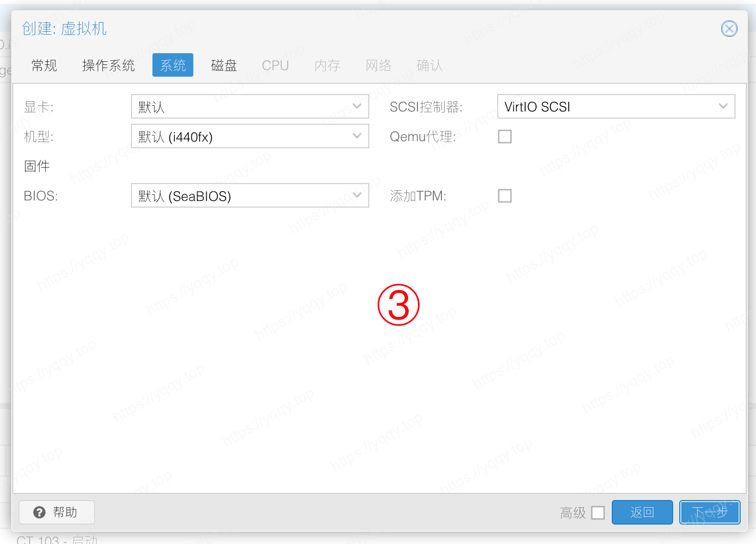Image resolution: width=756 pixels, height=544 pixels.
Task: Toggle the 高级 advanced options checkbox
Action: [598, 512]
